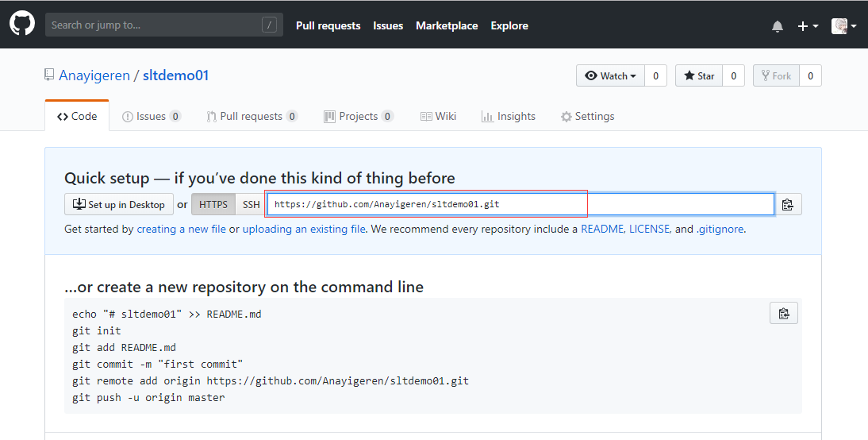
Task: Open the creating a new file link
Action: (x=182, y=229)
